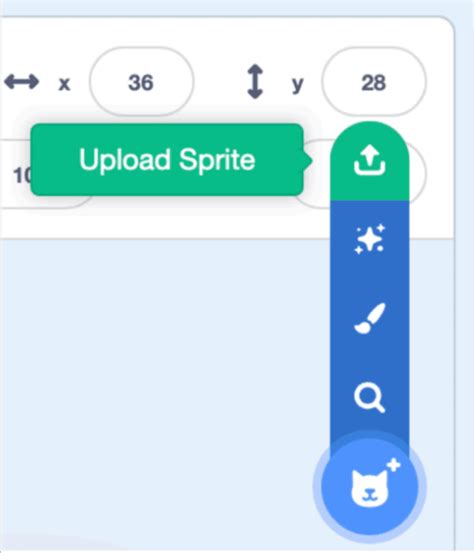This screenshot has height=553, width=474.
Task: Click the y coordinate label
Action: click(x=298, y=85)
